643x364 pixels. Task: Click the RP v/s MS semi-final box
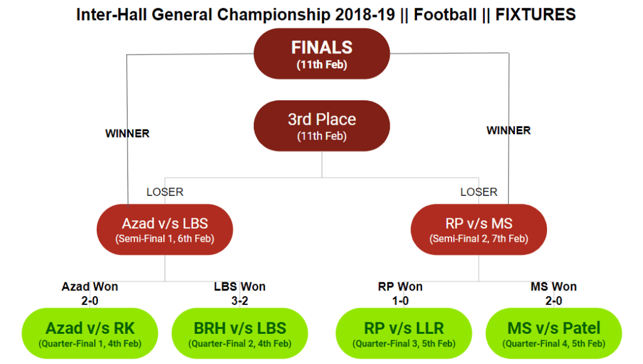[x=478, y=230]
